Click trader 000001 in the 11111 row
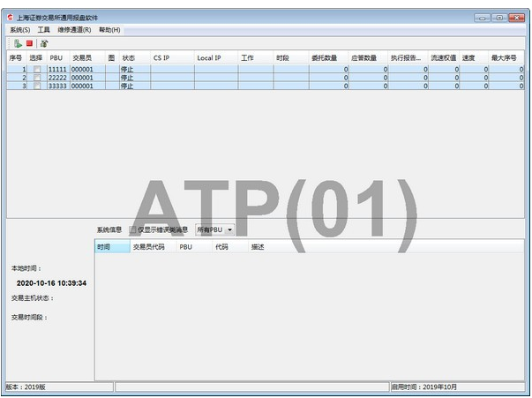 [87, 69]
